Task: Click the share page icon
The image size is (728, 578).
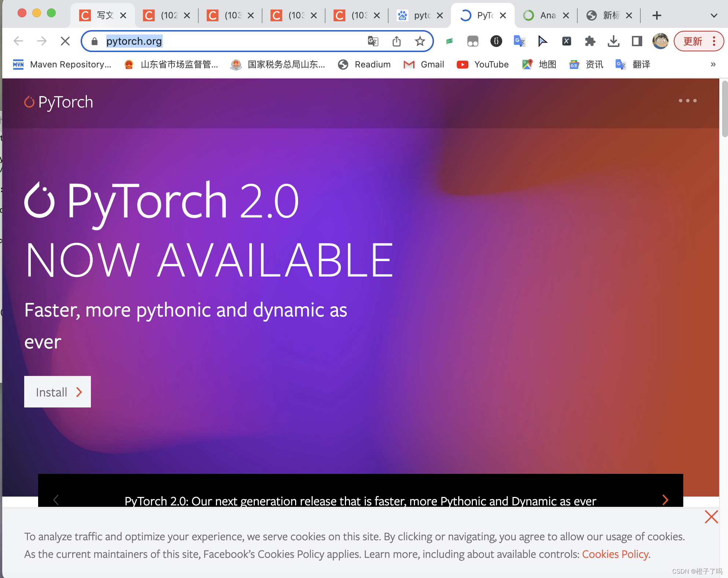Action: (396, 41)
